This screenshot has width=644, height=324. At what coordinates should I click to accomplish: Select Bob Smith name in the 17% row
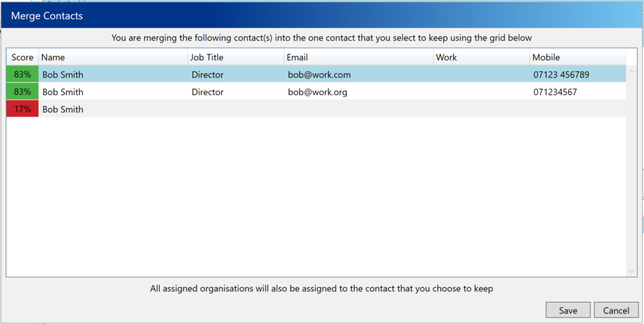coord(63,109)
